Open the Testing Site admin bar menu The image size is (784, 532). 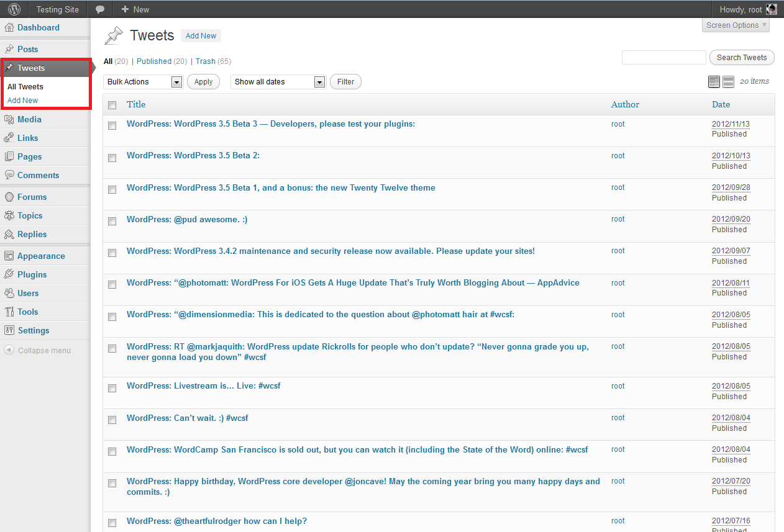pos(58,9)
